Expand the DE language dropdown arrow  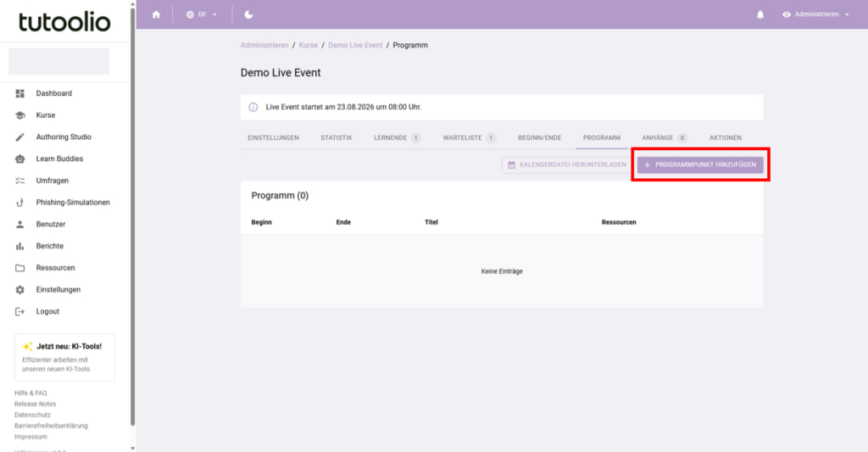[x=214, y=15]
